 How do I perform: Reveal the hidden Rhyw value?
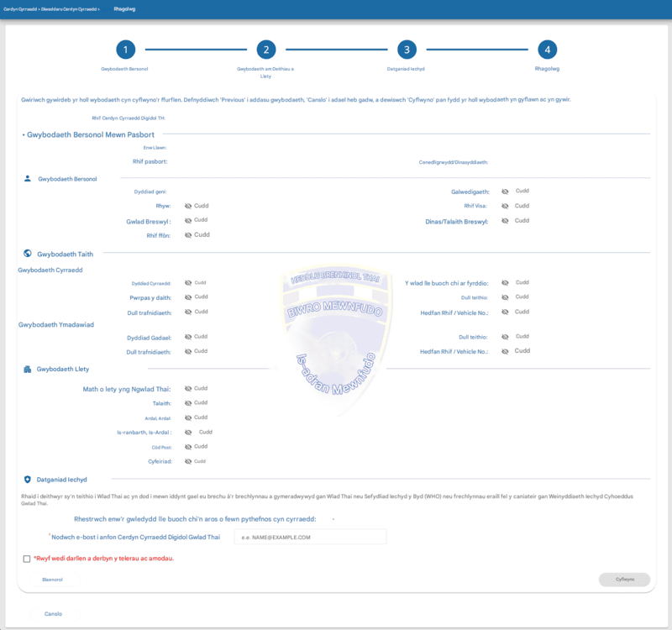pyautogui.click(x=188, y=206)
